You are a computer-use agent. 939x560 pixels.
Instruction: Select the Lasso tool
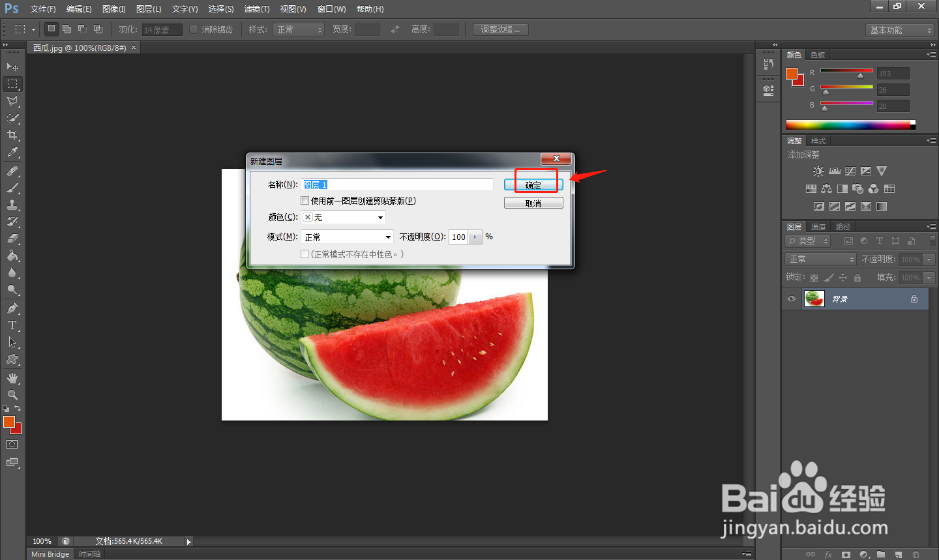[12, 101]
